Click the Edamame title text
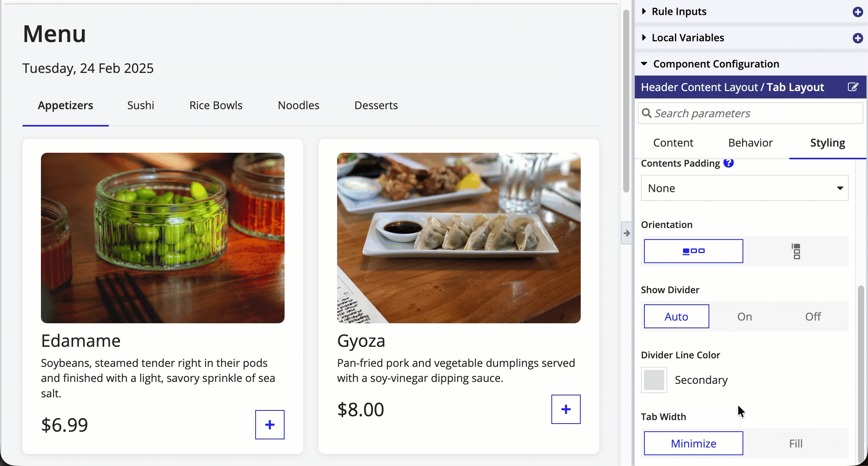 [81, 341]
